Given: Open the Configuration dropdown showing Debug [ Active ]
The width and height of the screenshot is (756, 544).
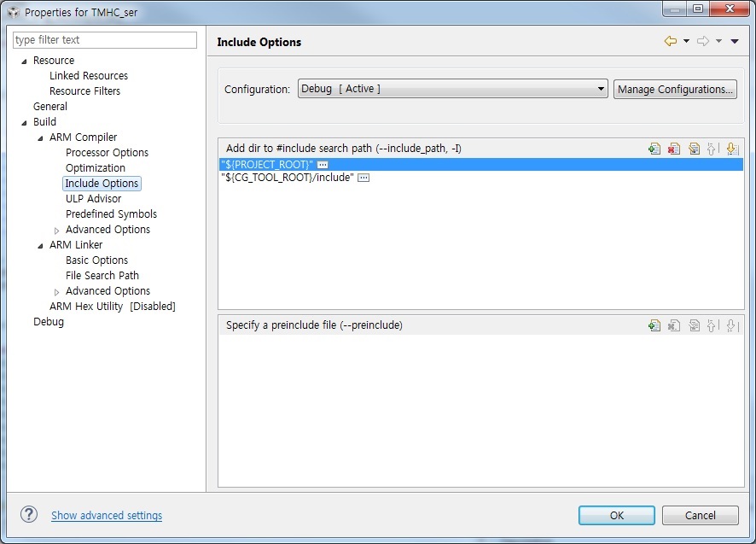Looking at the screenshot, I should pyautogui.click(x=452, y=89).
